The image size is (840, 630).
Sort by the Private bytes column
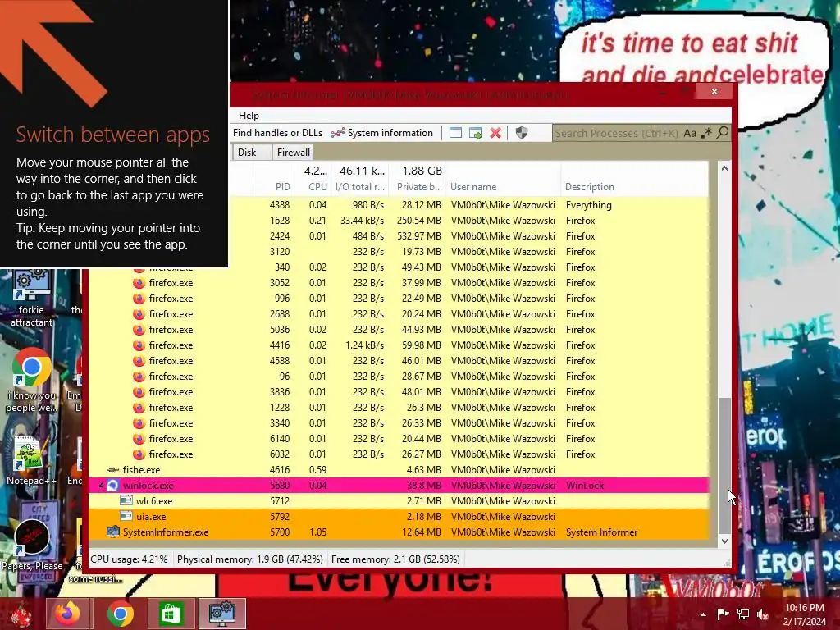(419, 187)
